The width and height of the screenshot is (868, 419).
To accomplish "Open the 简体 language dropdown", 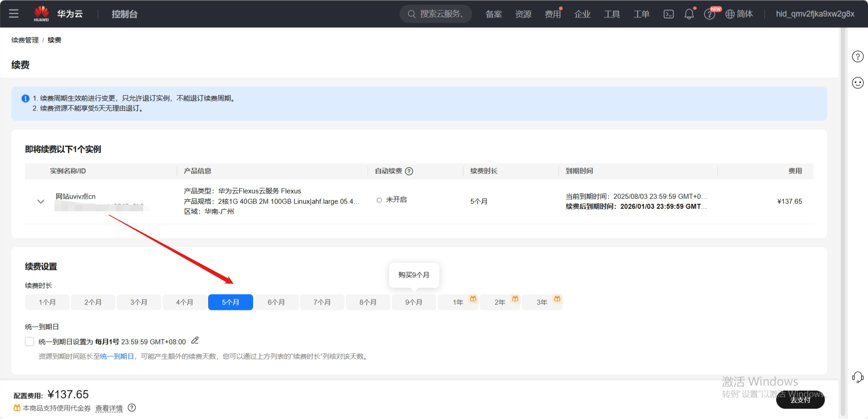I will point(739,14).
